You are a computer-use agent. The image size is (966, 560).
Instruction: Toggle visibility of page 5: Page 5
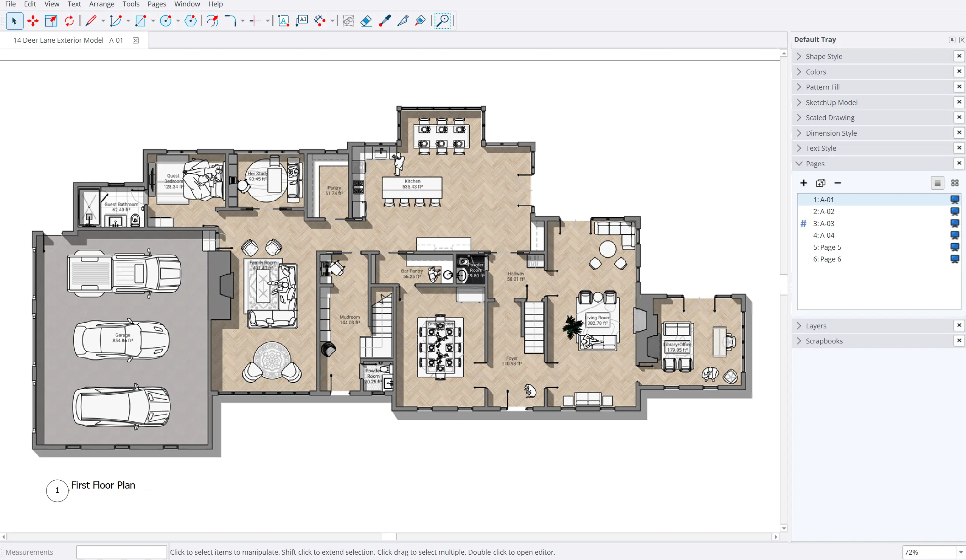coord(954,247)
